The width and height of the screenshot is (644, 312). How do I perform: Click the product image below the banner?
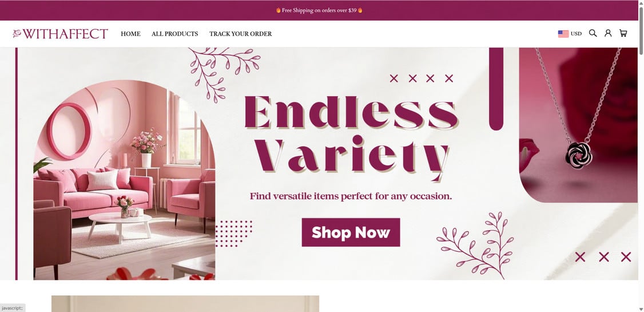185,303
